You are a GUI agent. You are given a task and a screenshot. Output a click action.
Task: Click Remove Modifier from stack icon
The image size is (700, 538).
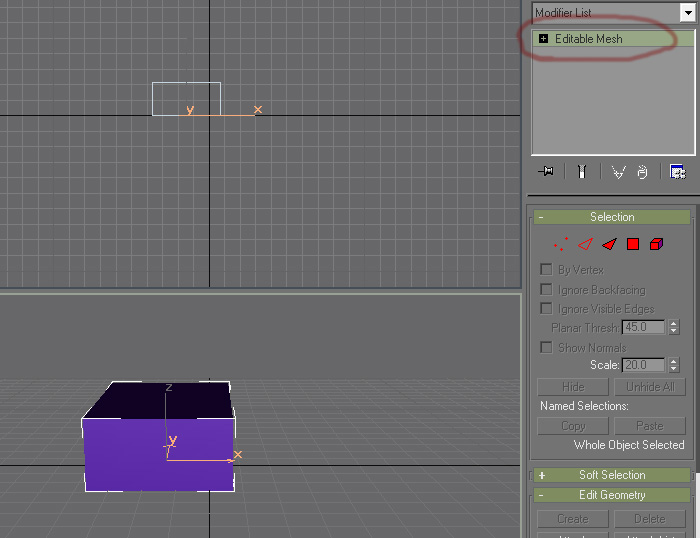pyautogui.click(x=642, y=172)
